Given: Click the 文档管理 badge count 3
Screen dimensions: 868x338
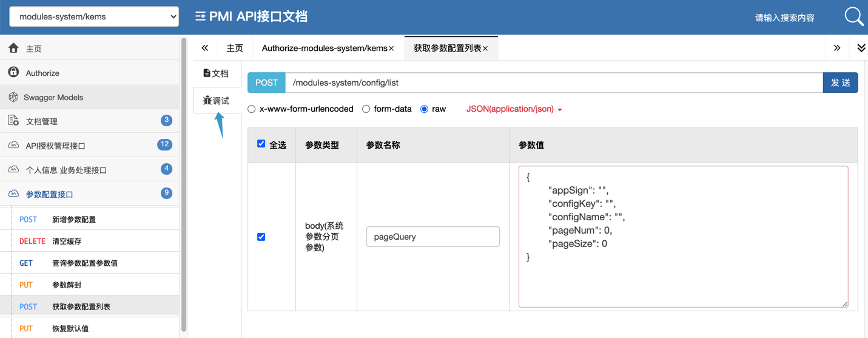Looking at the screenshot, I should pos(166,120).
